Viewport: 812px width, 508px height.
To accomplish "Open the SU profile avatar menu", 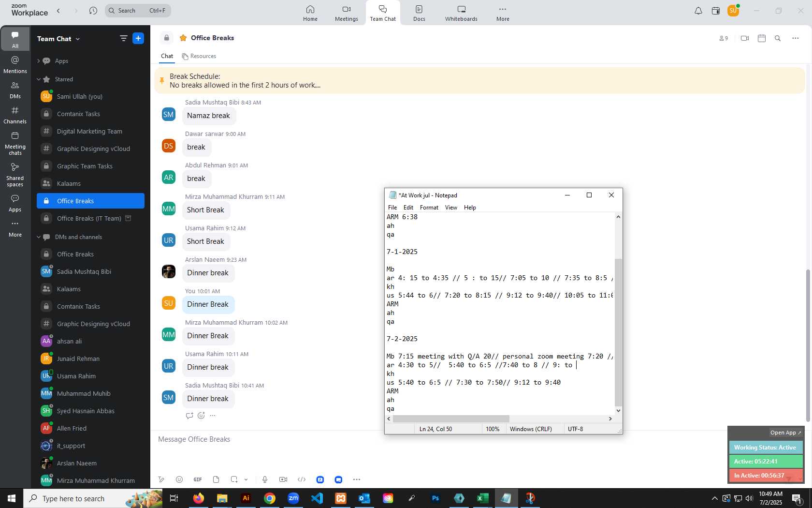I will 733,10.
